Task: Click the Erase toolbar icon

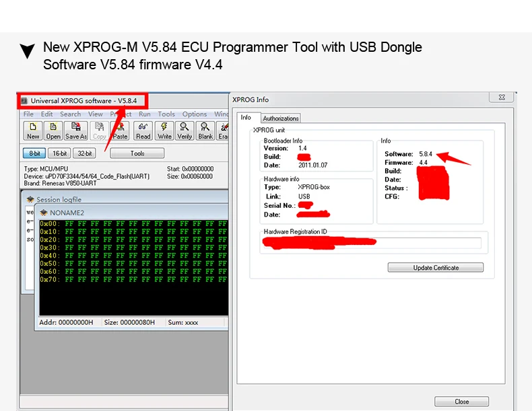Action: 223,130
